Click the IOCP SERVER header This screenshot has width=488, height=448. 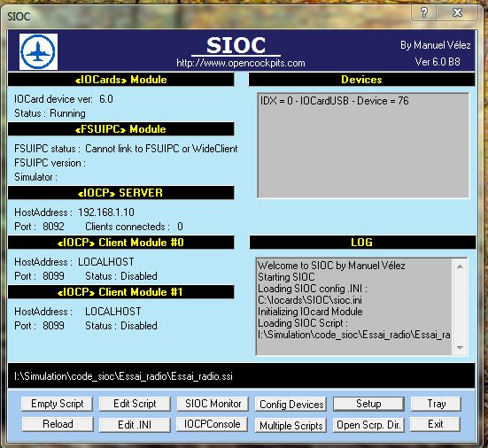[120, 193]
